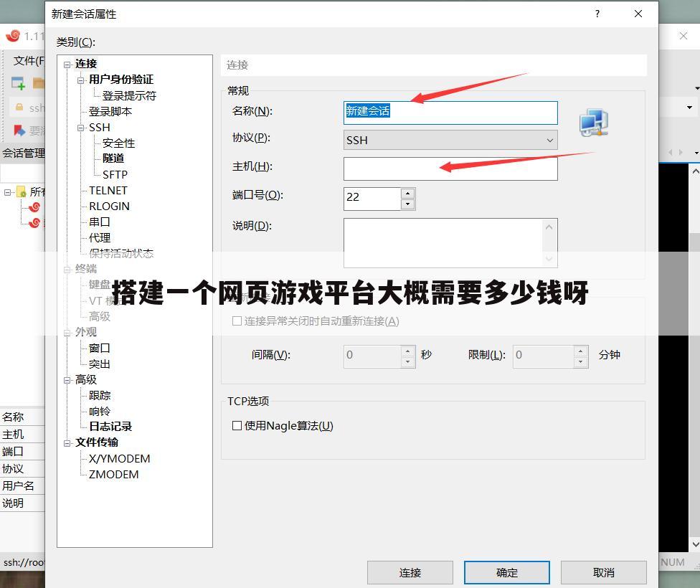The image size is (700, 588).
Task: Click the computer network icon beside name field
Action: click(594, 123)
